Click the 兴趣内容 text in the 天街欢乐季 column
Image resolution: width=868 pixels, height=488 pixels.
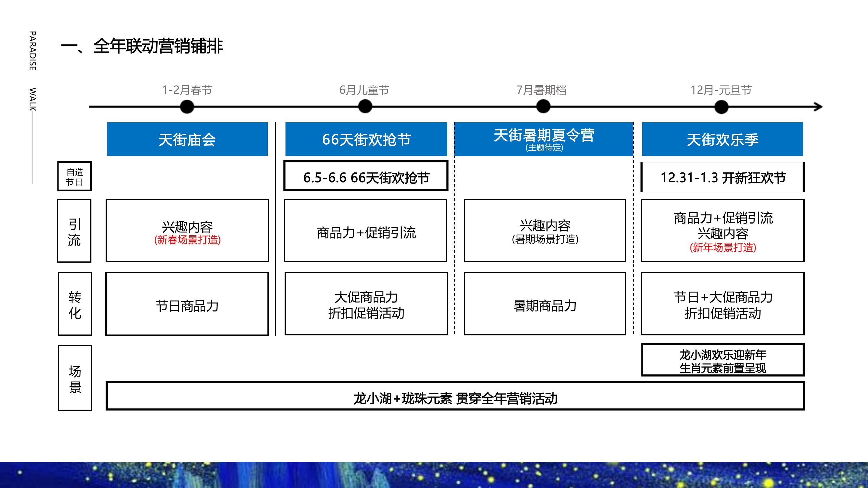723,233
